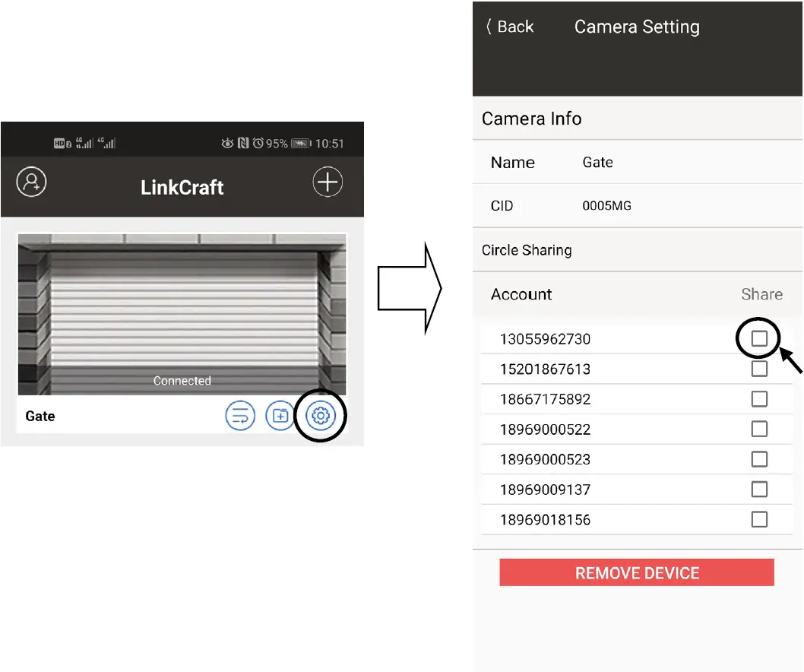Viewport: 804px width, 672px height.
Task: Check share box for 18969000523
Action: (759, 459)
